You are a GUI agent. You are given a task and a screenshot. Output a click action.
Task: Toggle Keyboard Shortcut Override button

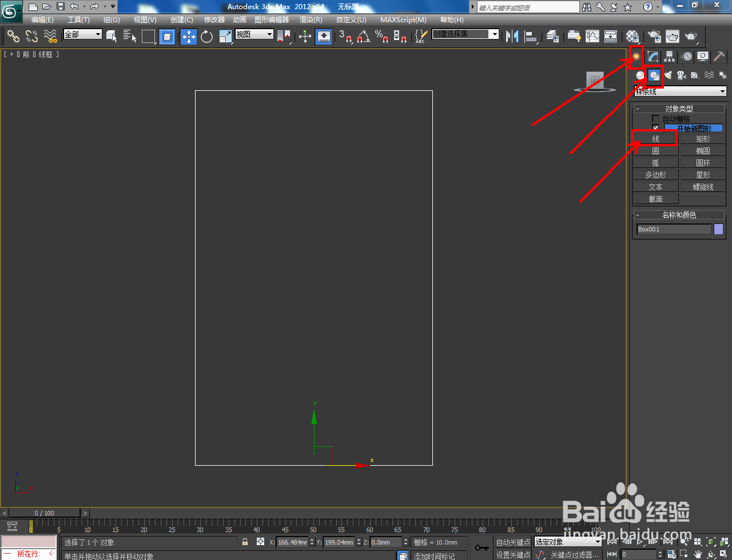[324, 37]
